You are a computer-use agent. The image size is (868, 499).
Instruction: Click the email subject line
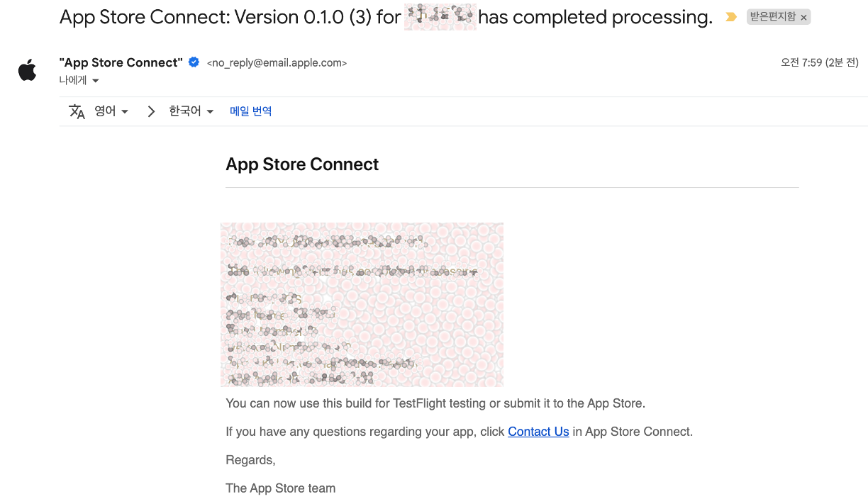click(x=386, y=17)
